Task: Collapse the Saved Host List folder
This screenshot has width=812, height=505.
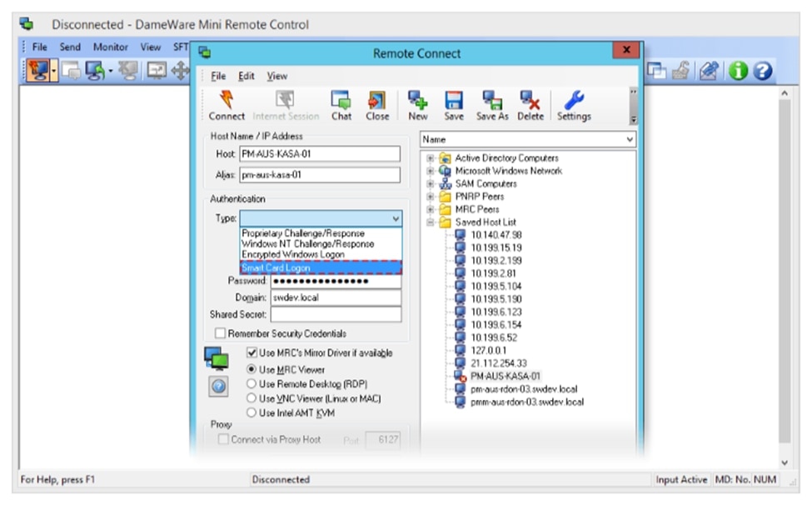Action: point(430,222)
